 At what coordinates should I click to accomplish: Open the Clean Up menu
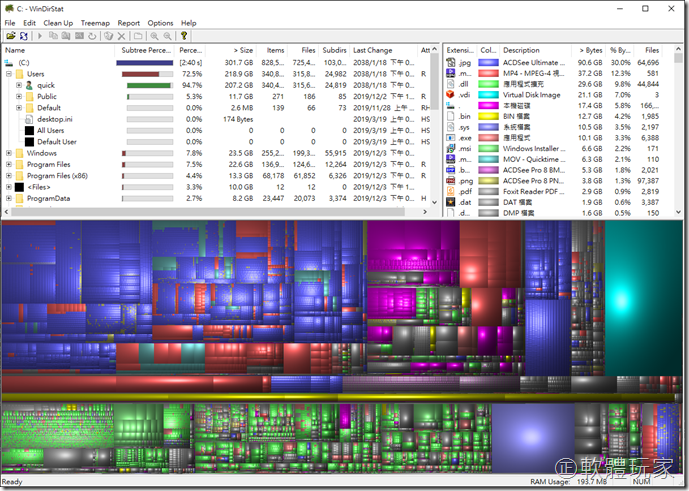click(x=57, y=22)
